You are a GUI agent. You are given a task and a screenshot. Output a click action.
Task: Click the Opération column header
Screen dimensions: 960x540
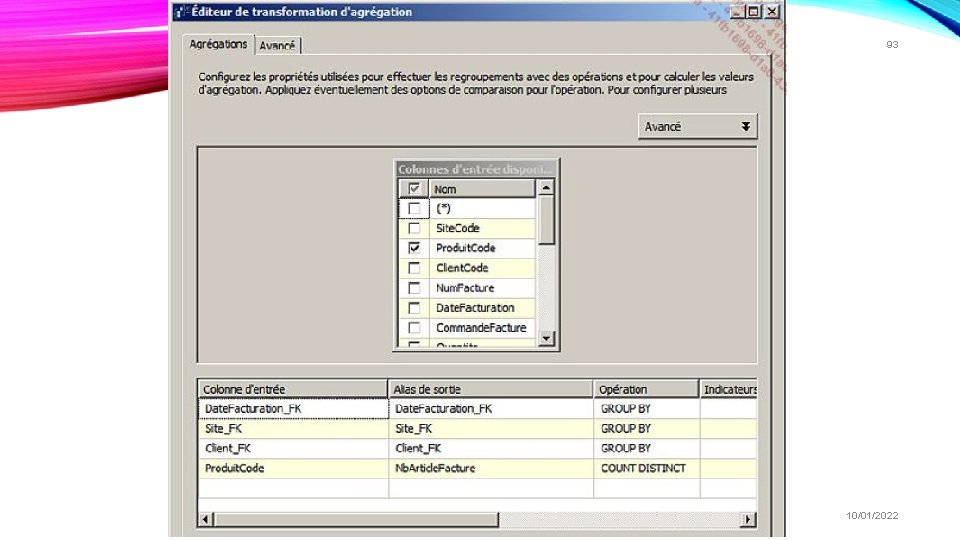646,389
